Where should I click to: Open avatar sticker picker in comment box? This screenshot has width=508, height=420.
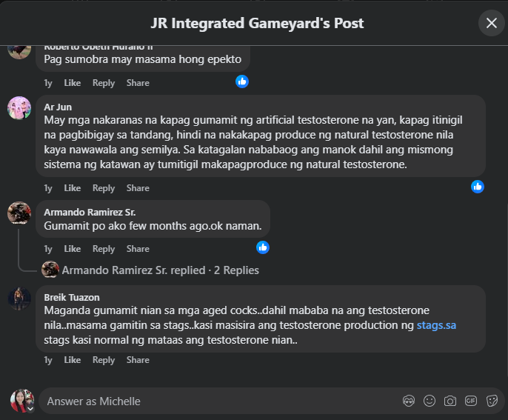point(408,401)
